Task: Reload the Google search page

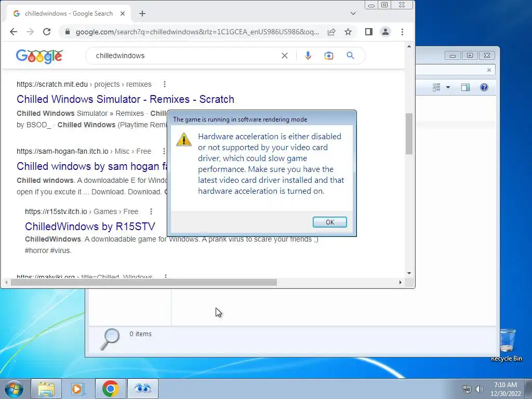Action: (x=47, y=32)
